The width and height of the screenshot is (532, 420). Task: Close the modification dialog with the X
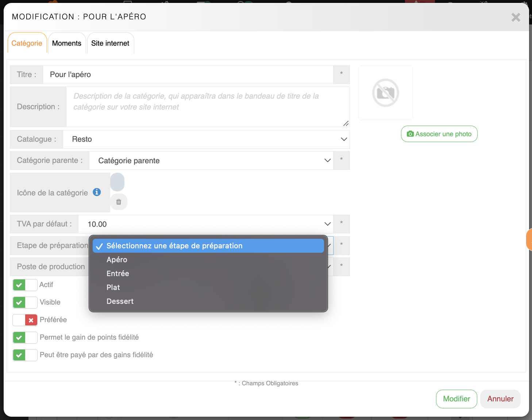516,17
